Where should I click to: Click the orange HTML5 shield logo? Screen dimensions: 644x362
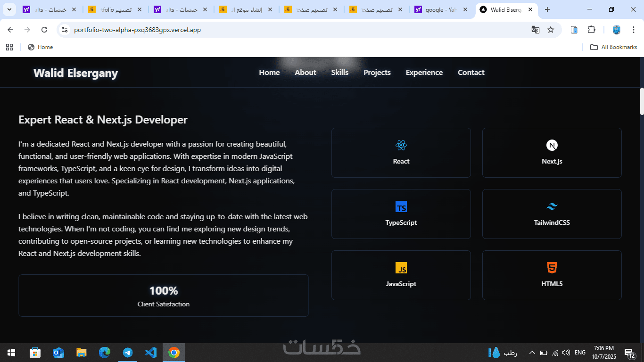point(552,268)
